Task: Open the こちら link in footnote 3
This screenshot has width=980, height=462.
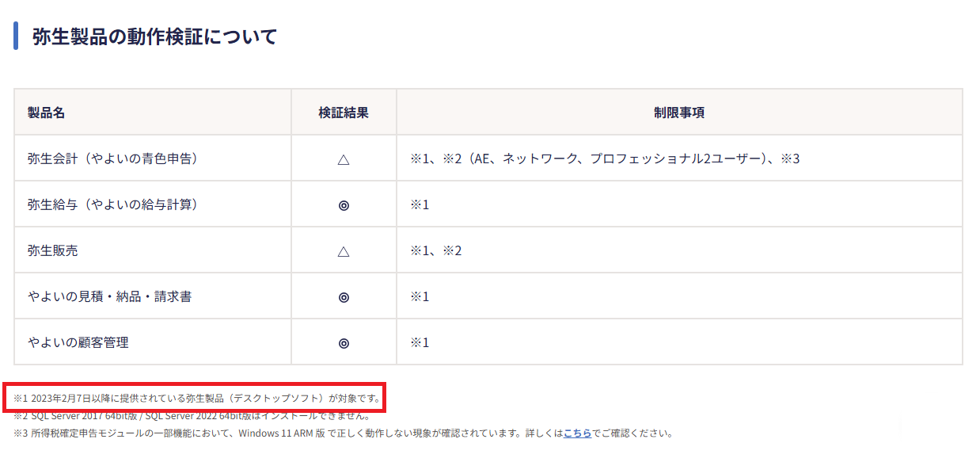Action: pos(577,433)
